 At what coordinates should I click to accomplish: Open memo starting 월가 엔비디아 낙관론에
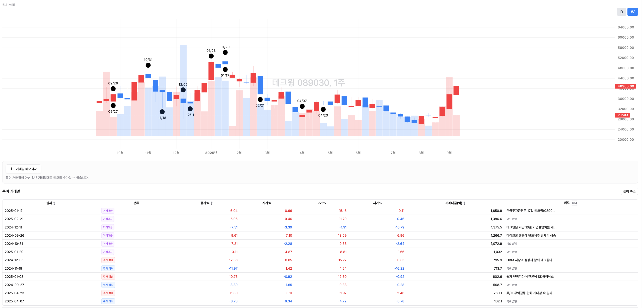coord(532,276)
